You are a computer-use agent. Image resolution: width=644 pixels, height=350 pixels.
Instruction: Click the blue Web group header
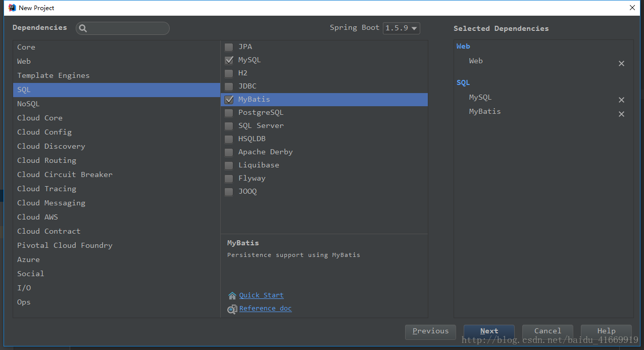click(463, 47)
